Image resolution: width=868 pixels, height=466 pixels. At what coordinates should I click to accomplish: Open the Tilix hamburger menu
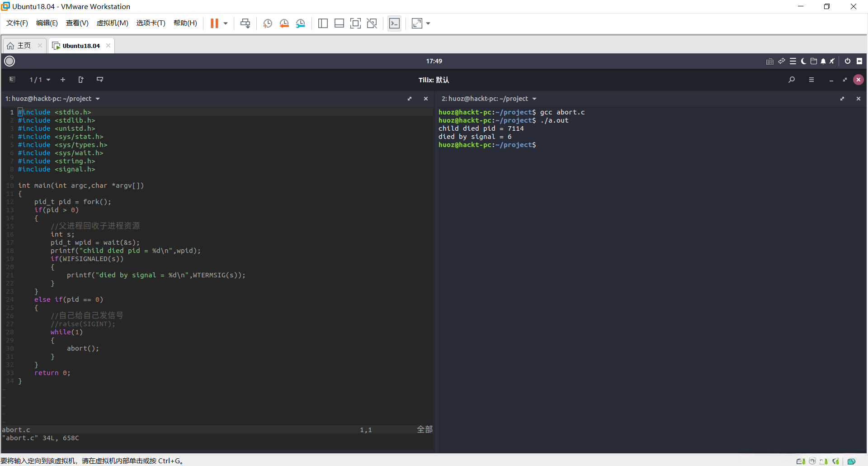click(811, 80)
